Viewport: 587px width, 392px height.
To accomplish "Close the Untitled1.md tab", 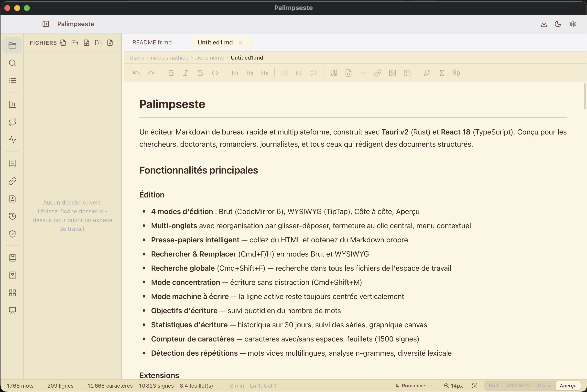I will pyautogui.click(x=240, y=43).
